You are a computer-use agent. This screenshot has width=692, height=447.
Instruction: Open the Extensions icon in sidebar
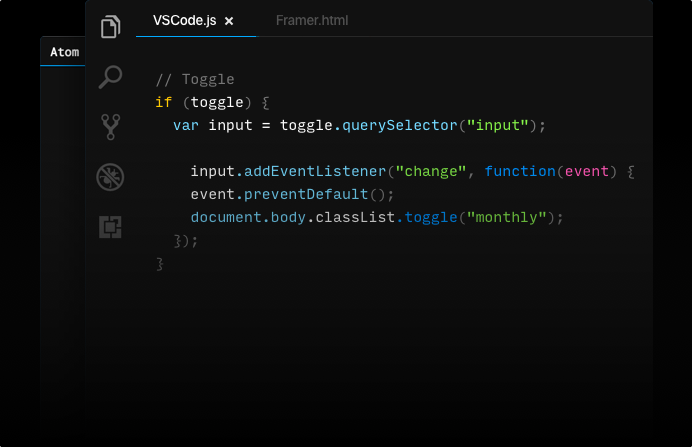point(110,227)
